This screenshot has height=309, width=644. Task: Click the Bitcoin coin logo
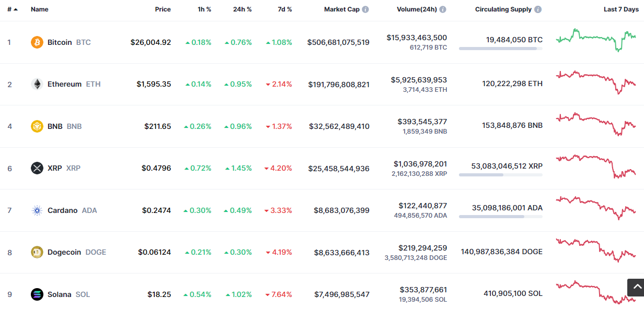pyautogui.click(x=37, y=42)
